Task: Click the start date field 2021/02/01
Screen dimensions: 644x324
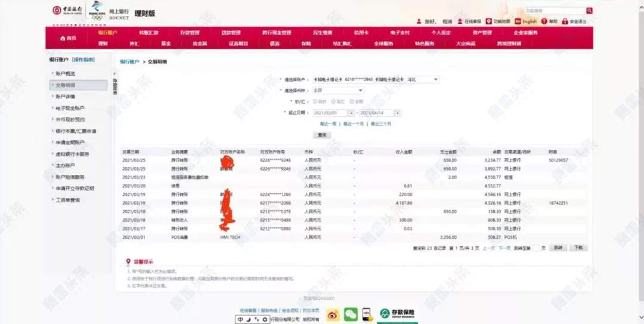Action: click(330, 113)
